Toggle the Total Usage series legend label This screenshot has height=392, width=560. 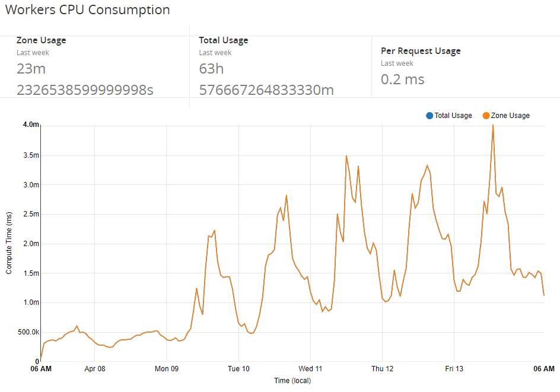click(453, 116)
